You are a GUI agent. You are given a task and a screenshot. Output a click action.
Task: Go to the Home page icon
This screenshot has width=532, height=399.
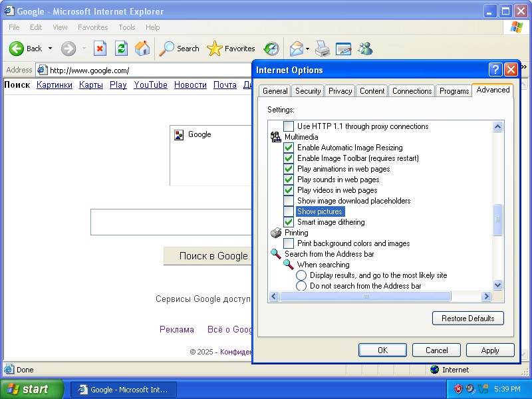click(142, 49)
